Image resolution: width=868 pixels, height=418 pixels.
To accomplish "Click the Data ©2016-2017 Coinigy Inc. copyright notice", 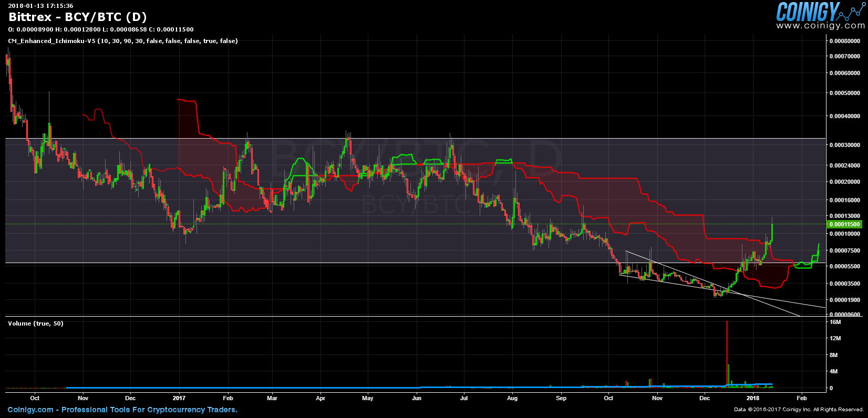I will [799, 410].
